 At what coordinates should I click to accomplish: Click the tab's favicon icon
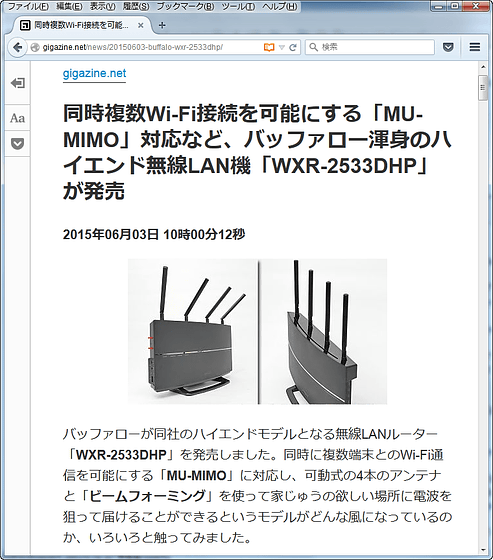tap(25, 26)
